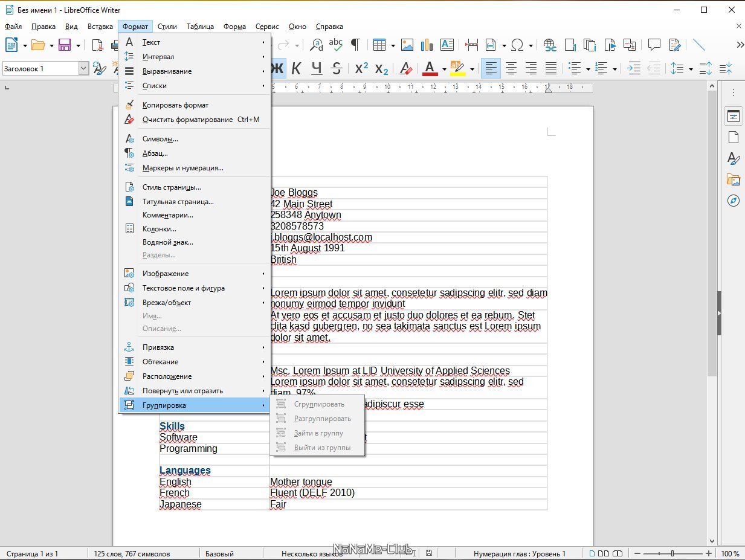This screenshot has width=745, height=560.
Task: Expand the font color dropdown arrow
Action: (444, 69)
